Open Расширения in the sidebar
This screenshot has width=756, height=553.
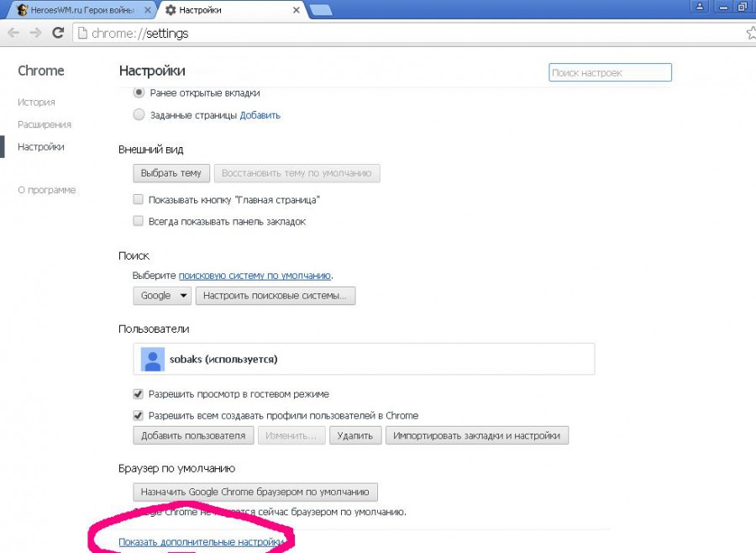[45, 124]
